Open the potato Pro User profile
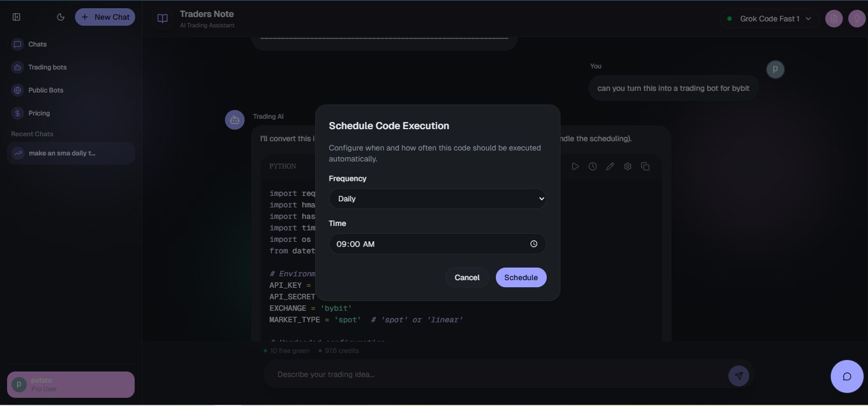Viewport: 868px width, 406px height. click(71, 385)
